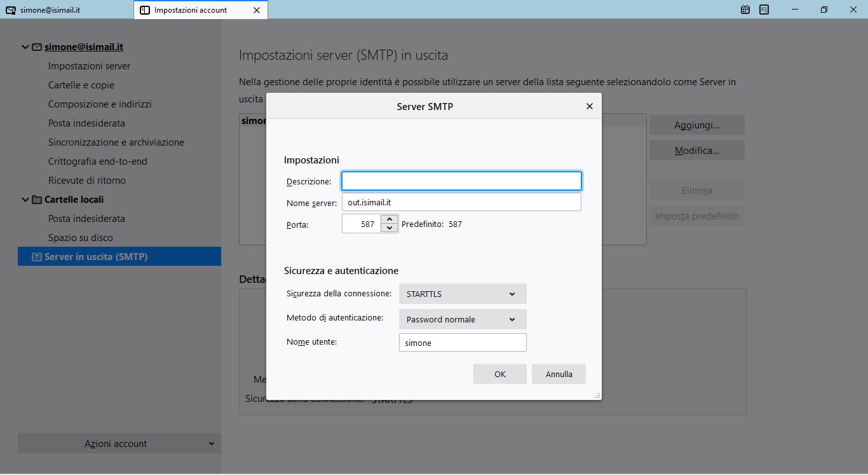The width and height of the screenshot is (868, 475).
Task: Open Ricevute di ritorno settings
Action: tap(87, 181)
